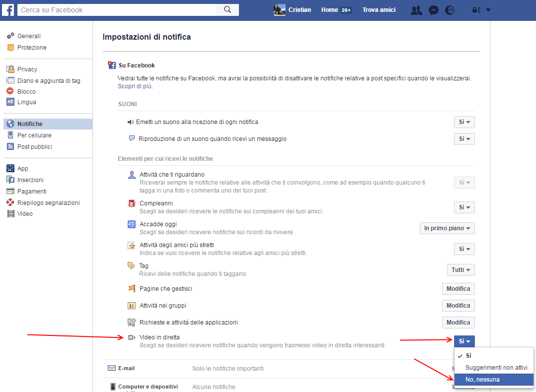536x392 pixels.
Task: Open the Messenger messages icon
Action: pos(434,10)
